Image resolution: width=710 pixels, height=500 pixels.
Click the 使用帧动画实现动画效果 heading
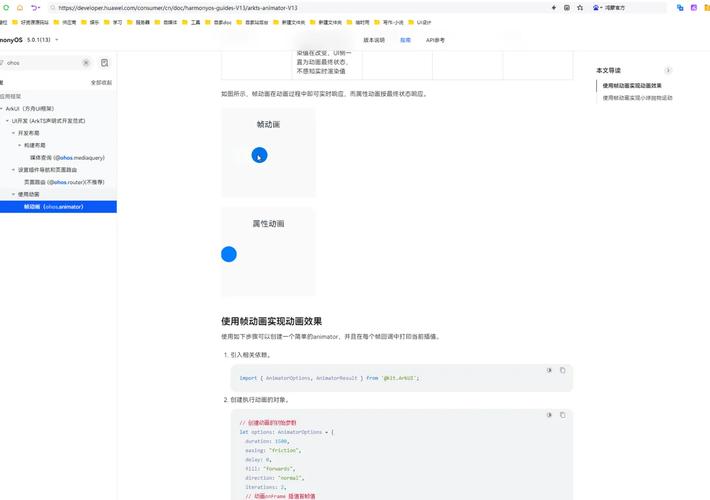point(271,321)
